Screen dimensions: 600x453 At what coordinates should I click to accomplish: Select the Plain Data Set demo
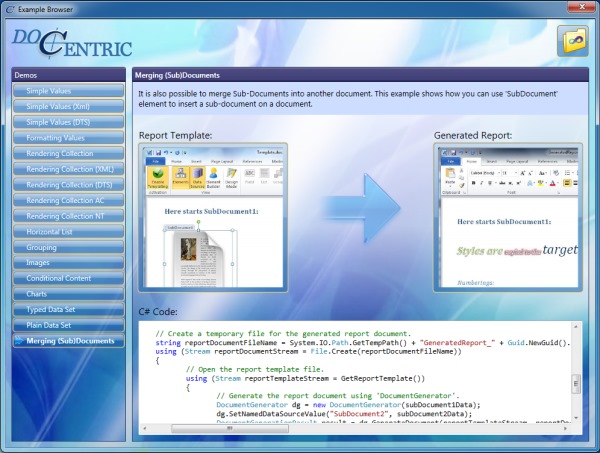[68, 325]
